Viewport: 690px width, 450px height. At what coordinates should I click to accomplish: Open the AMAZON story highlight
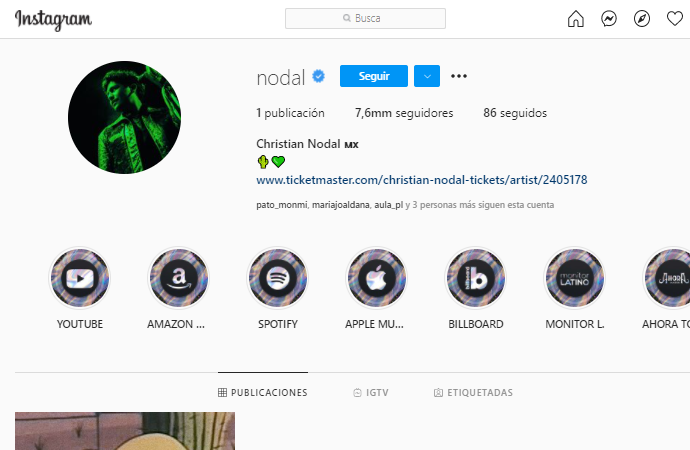[x=179, y=278]
